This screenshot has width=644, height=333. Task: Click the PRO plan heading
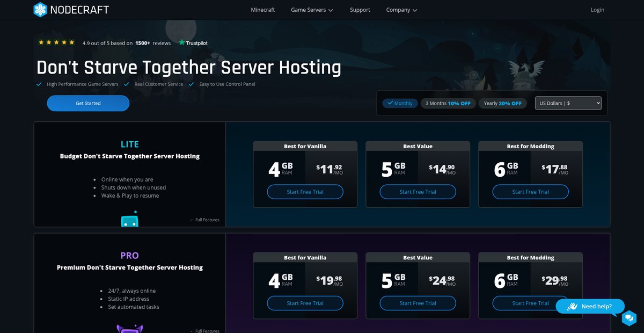(x=129, y=255)
